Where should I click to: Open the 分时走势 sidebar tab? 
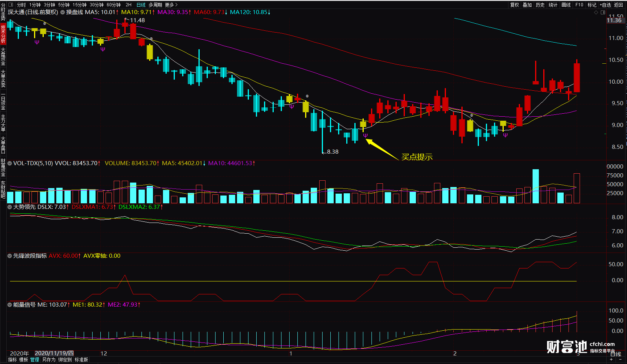click(x=3, y=12)
